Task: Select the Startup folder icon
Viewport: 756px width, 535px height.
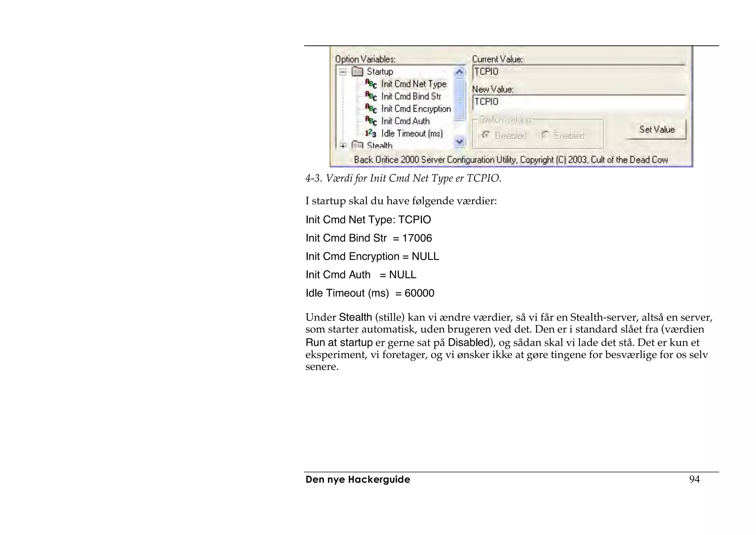Action: [x=357, y=71]
